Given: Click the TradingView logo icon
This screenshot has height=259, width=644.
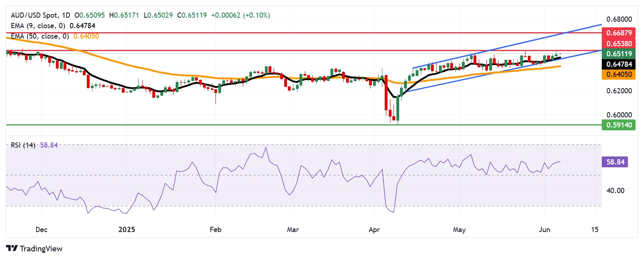Looking at the screenshot, I should (x=12, y=249).
